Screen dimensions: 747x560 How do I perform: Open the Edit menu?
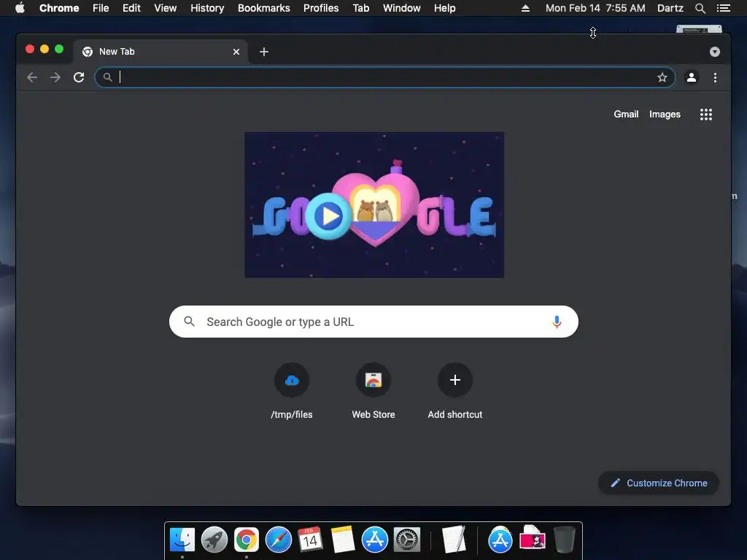click(131, 8)
